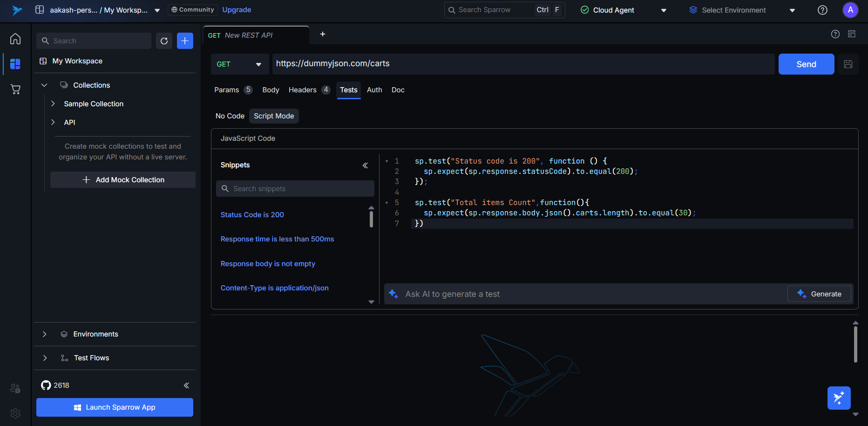Click the refresh icon beside sidebar search
The height and width of the screenshot is (426, 868).
[164, 41]
